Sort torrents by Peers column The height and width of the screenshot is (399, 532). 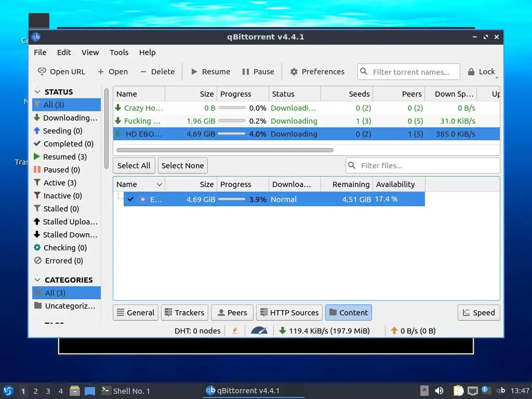click(x=399, y=94)
